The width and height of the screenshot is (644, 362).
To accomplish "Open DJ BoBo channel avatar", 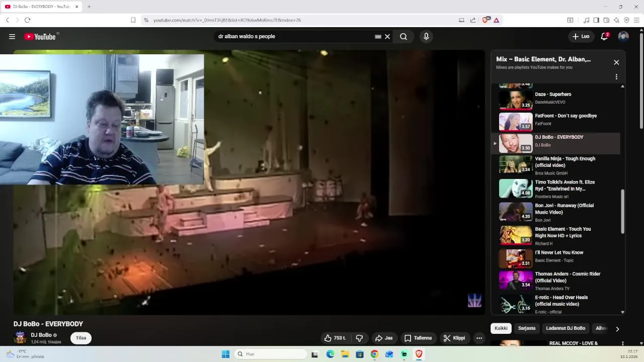I will click(x=20, y=337).
